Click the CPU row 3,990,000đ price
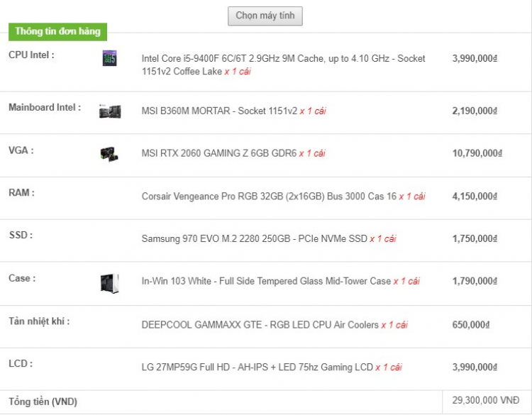 (475, 59)
